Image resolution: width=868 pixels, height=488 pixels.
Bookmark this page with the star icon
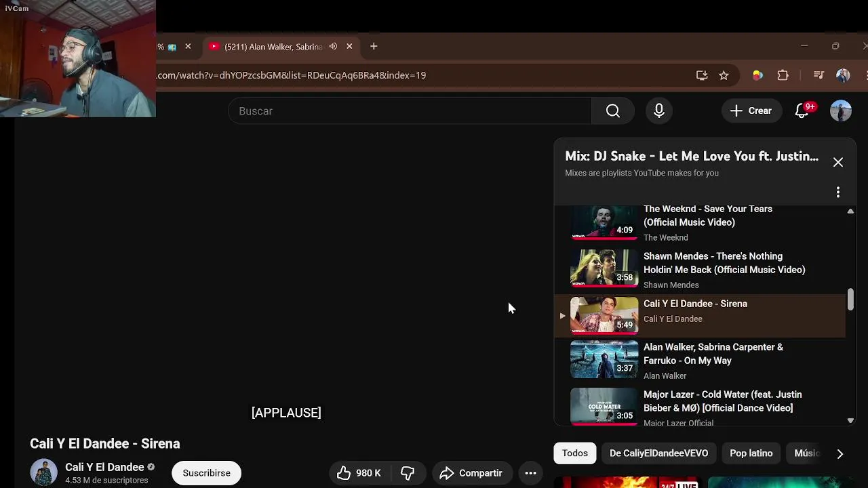(x=724, y=75)
